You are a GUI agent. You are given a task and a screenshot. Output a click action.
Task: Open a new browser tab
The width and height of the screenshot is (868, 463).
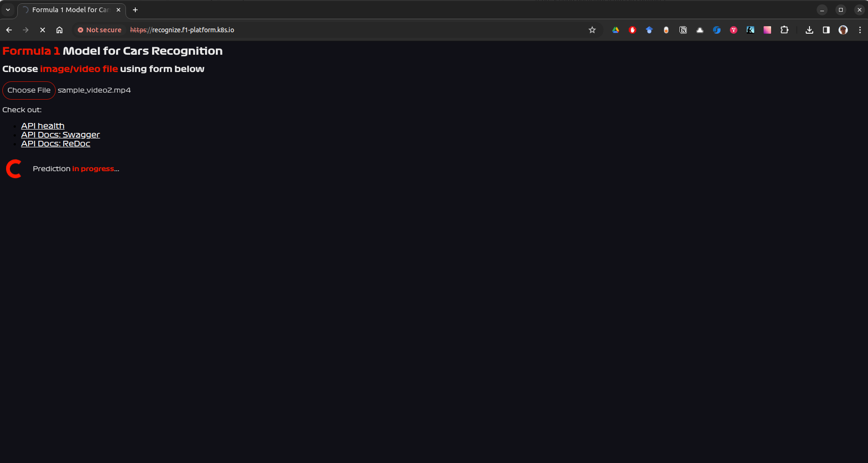tap(135, 10)
